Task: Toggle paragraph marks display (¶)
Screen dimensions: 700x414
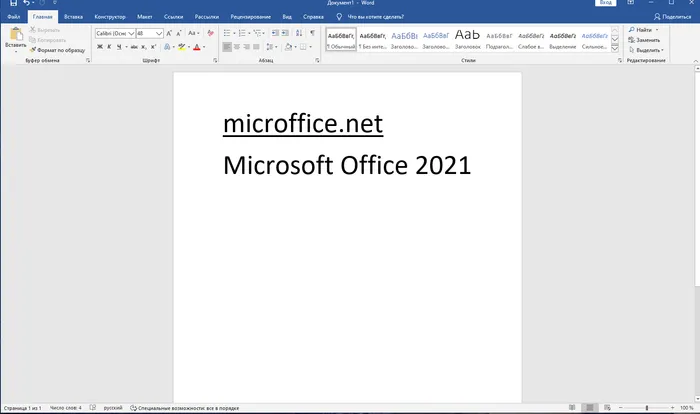Action: click(312, 33)
